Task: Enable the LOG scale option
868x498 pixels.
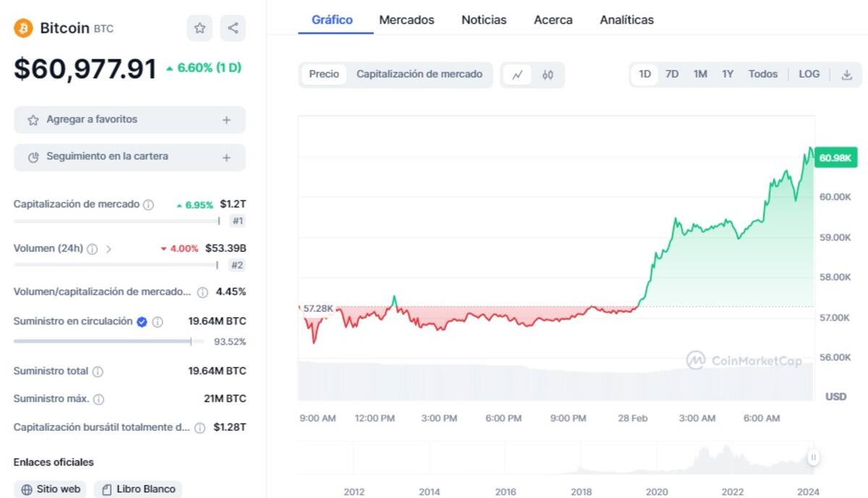Action: click(809, 75)
